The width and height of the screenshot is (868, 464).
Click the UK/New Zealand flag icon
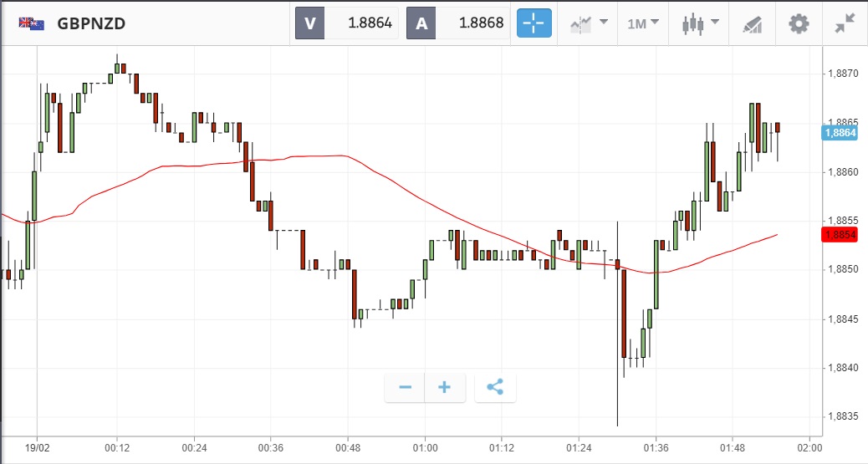tap(31, 23)
